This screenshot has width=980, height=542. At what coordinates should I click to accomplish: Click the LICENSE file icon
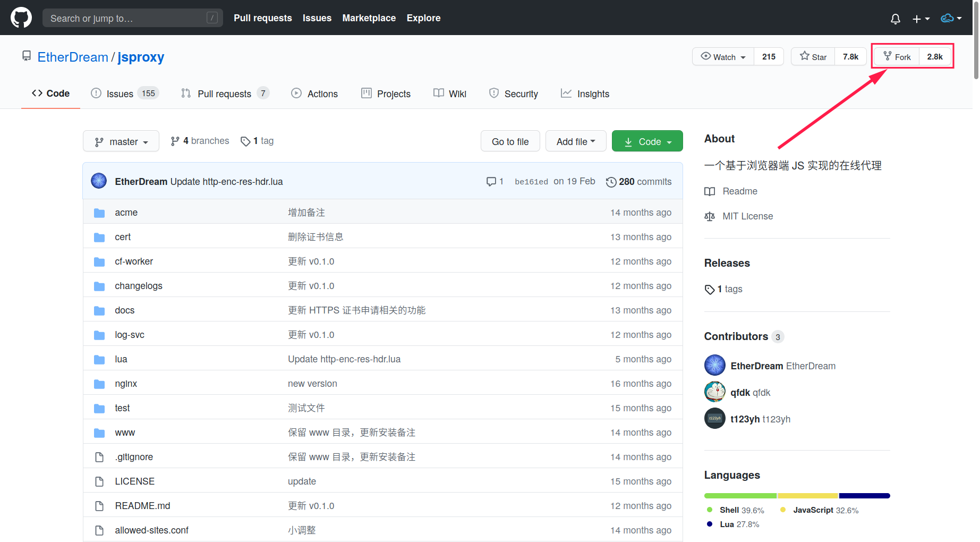pos(99,481)
